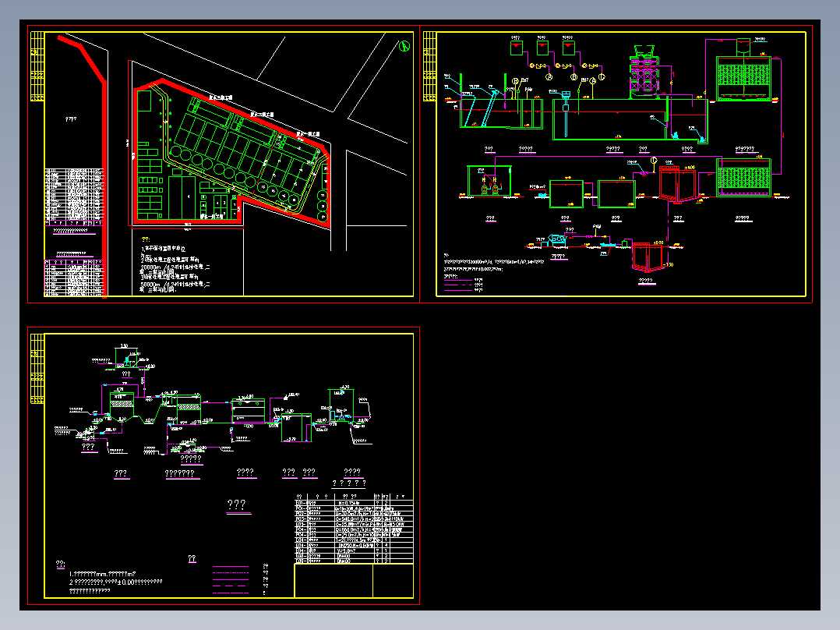840x630 pixels.
Task: Select the large underlined ??? drawing title
Action: (238, 505)
